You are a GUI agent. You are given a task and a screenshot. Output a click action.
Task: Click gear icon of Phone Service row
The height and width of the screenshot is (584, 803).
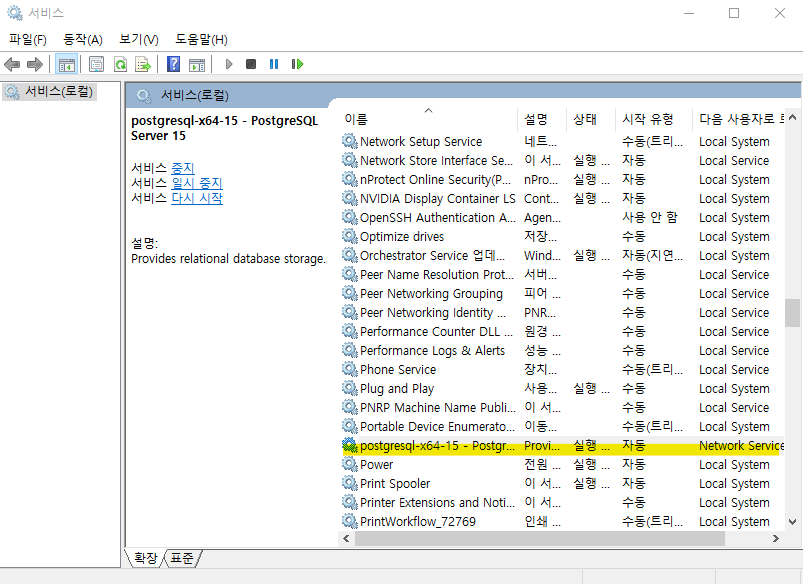coord(349,369)
